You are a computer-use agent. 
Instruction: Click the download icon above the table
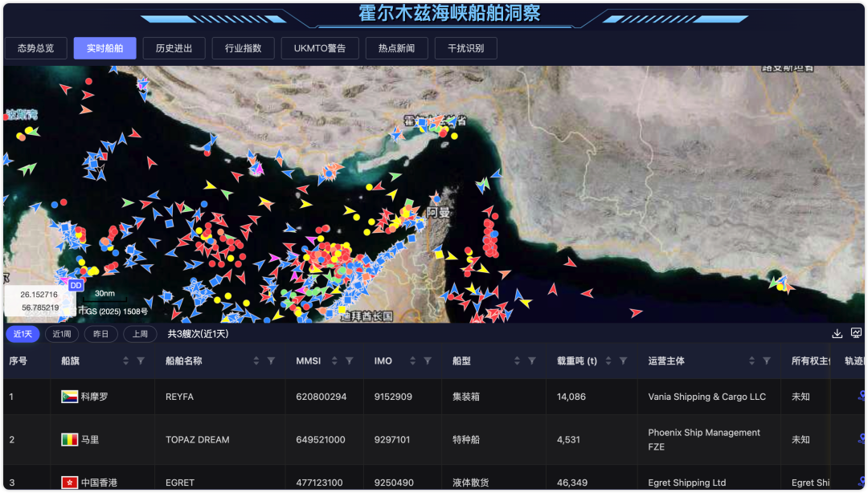coord(837,333)
